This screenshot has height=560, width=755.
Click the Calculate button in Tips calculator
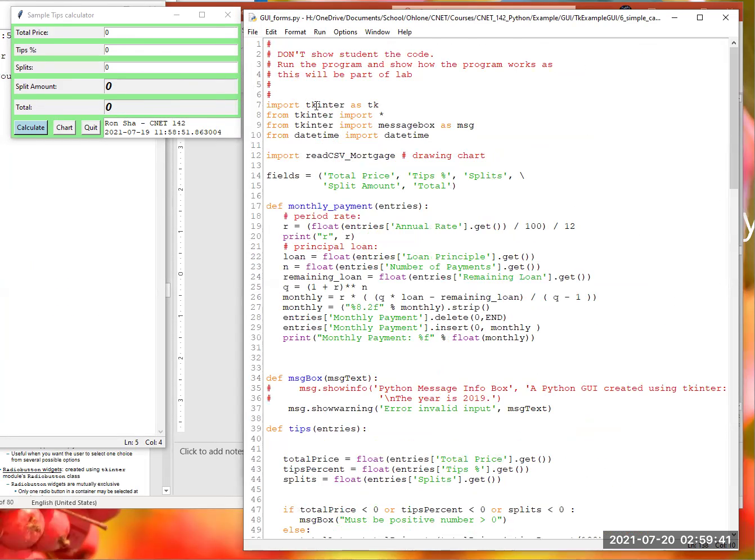pyautogui.click(x=30, y=128)
